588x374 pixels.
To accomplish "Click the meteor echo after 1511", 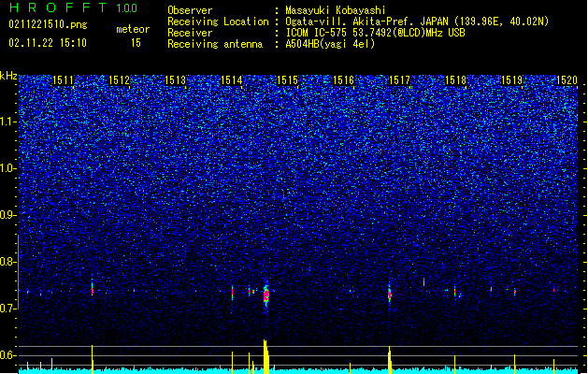I will coord(92,289).
